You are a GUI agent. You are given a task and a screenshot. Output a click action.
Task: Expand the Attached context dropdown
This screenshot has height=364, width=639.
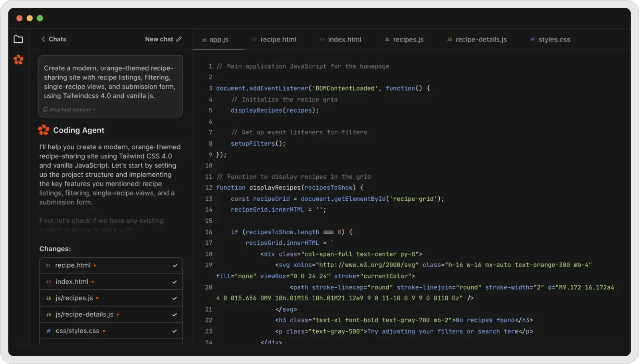(94, 109)
